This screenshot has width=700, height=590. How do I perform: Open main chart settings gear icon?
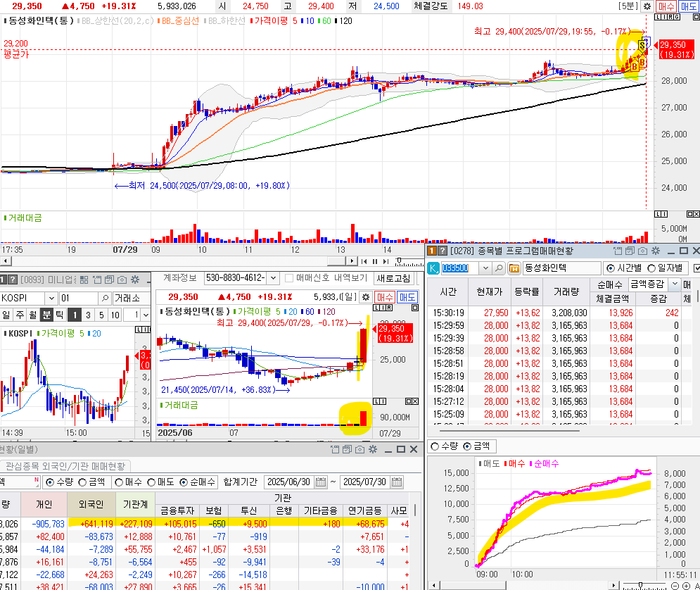pyautogui.click(x=647, y=6)
